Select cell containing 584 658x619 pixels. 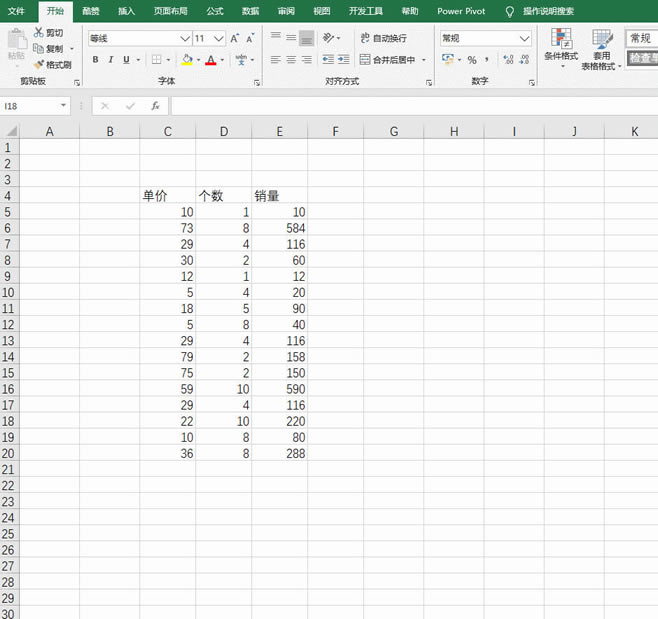[279, 228]
